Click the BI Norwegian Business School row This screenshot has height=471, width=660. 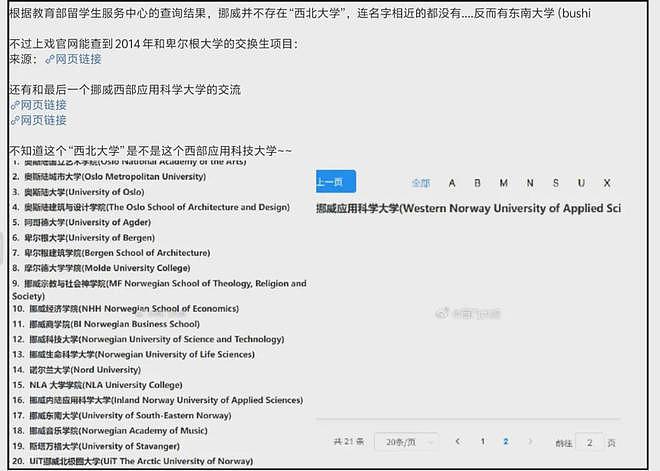tap(106, 324)
